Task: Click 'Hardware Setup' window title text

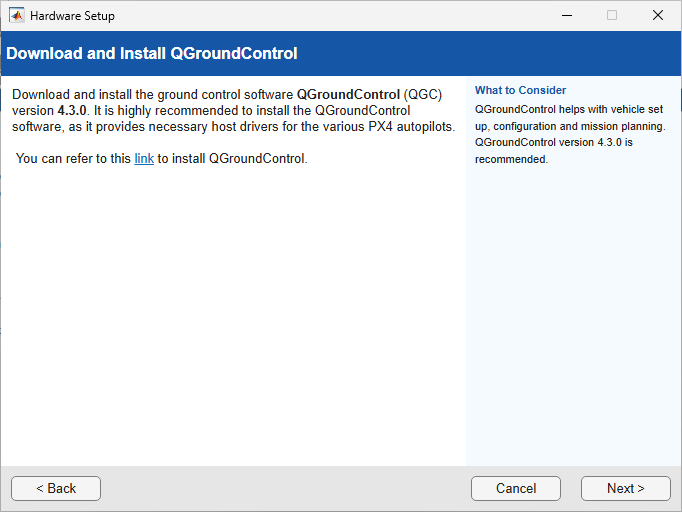Action: point(72,16)
